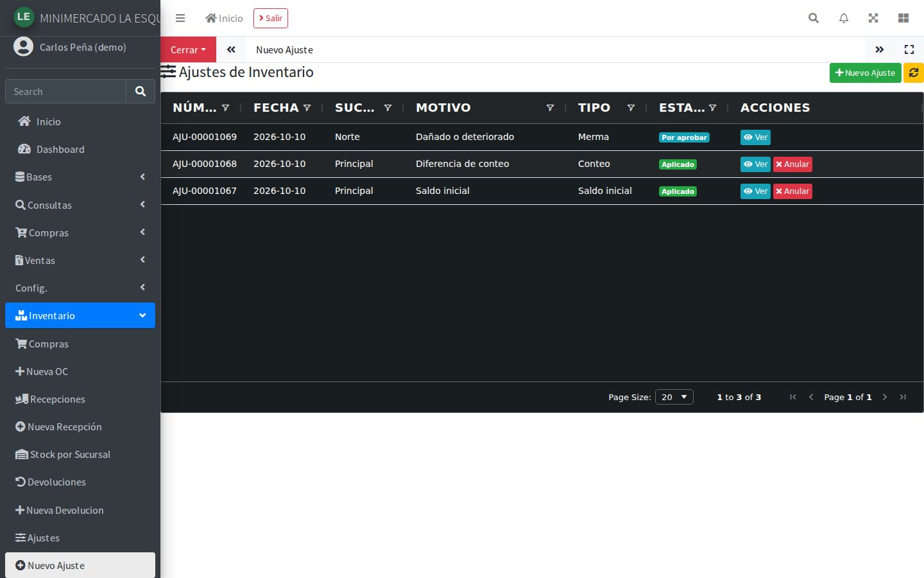
Task: Open the notifications bell
Action: [844, 18]
